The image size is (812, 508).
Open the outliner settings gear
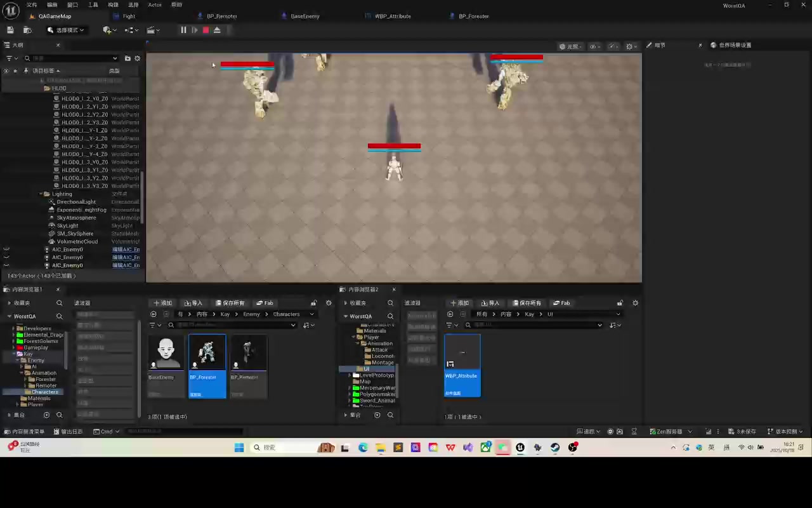(137, 58)
